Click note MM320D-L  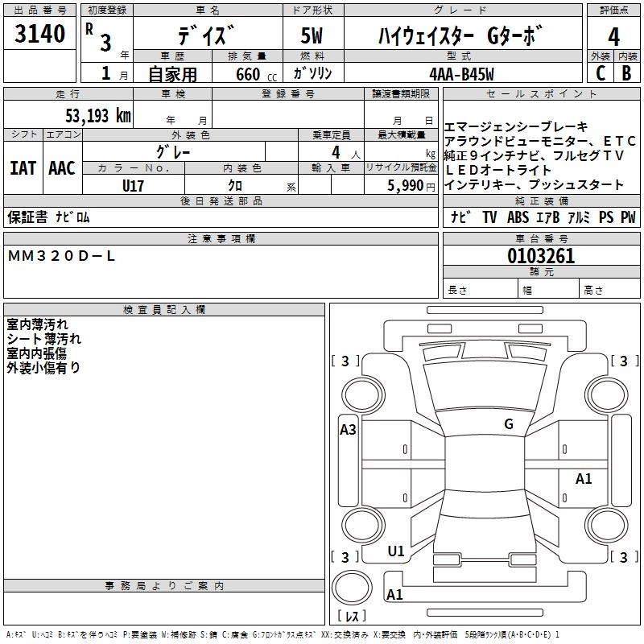(x=61, y=256)
